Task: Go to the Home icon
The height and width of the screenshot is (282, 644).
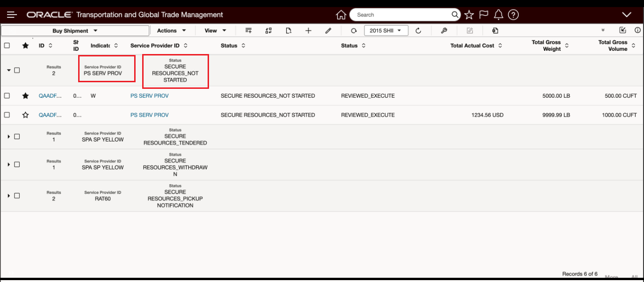Action: pos(341,15)
